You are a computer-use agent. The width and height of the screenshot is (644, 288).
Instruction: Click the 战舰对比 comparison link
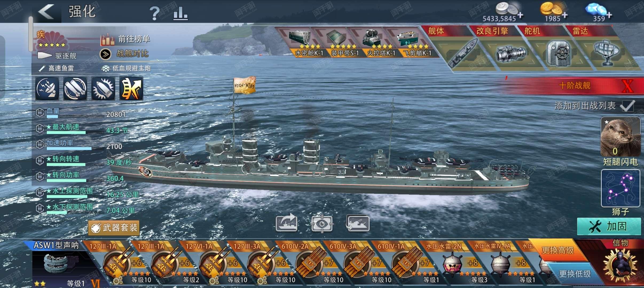coord(132,54)
